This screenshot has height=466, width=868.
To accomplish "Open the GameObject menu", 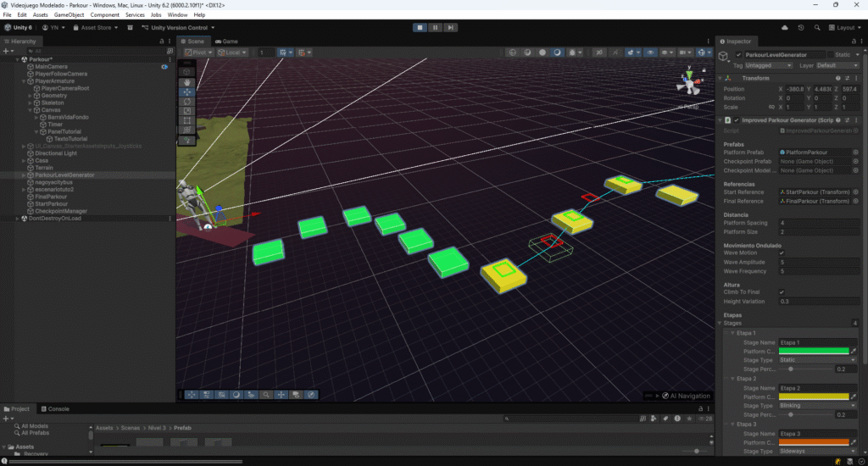I will point(70,14).
